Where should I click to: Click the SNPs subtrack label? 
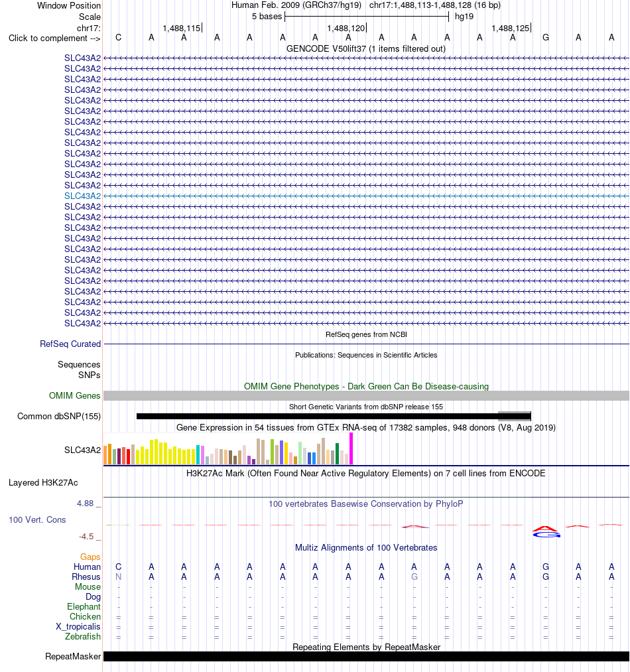[89, 375]
